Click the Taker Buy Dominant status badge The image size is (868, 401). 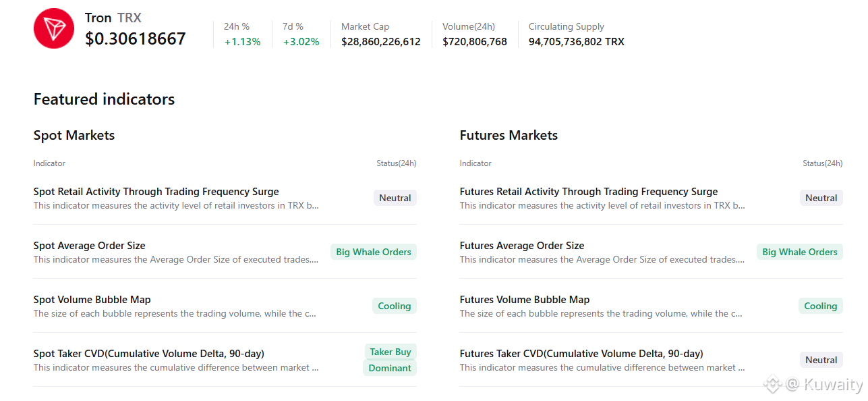pos(390,360)
